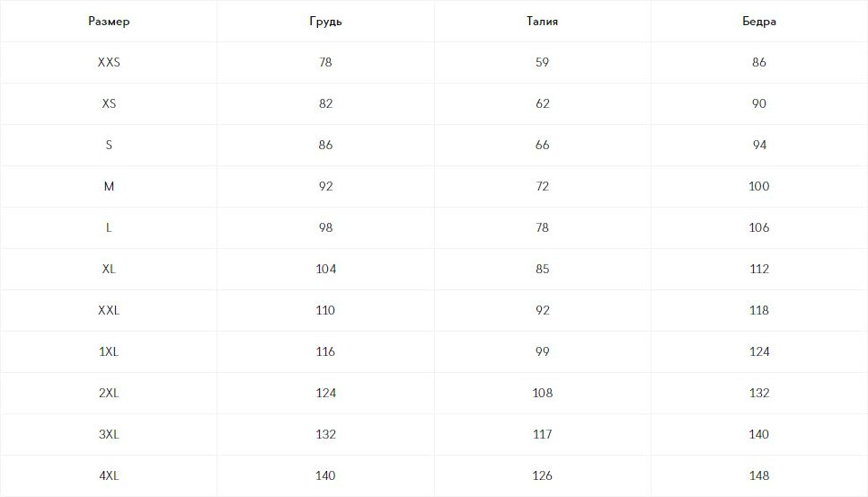Select the XXL size cell

pos(109,311)
